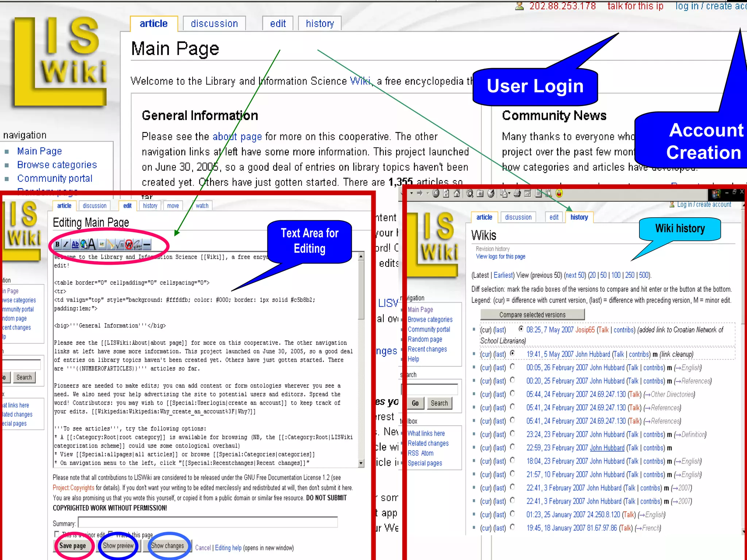Tick the 'This is a minor edit' checkbox

(x=57, y=534)
